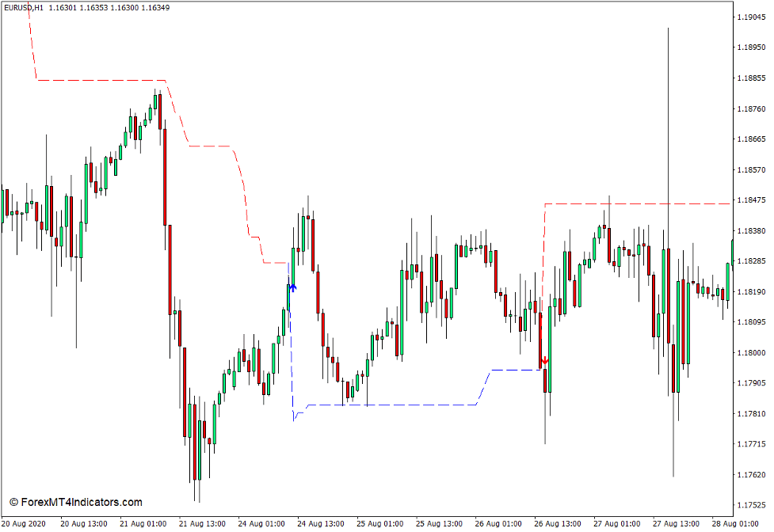Click the blue up arrow buy signal

click(x=293, y=287)
